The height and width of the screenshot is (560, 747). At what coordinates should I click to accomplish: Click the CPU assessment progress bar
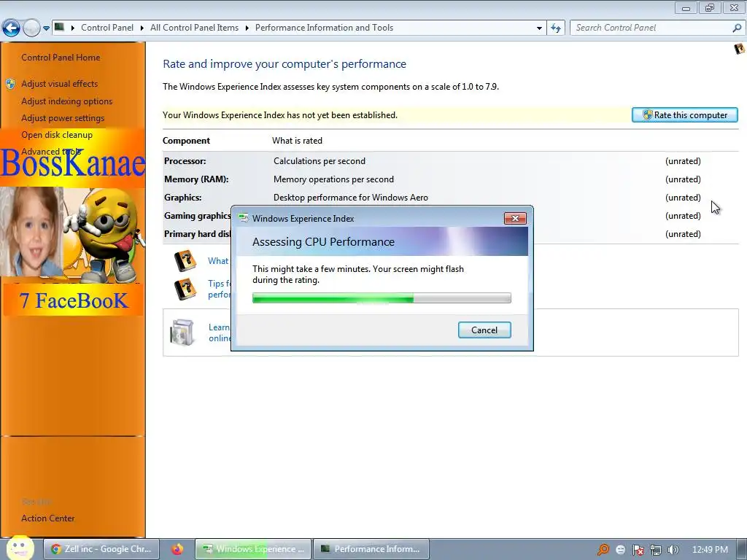click(x=382, y=298)
